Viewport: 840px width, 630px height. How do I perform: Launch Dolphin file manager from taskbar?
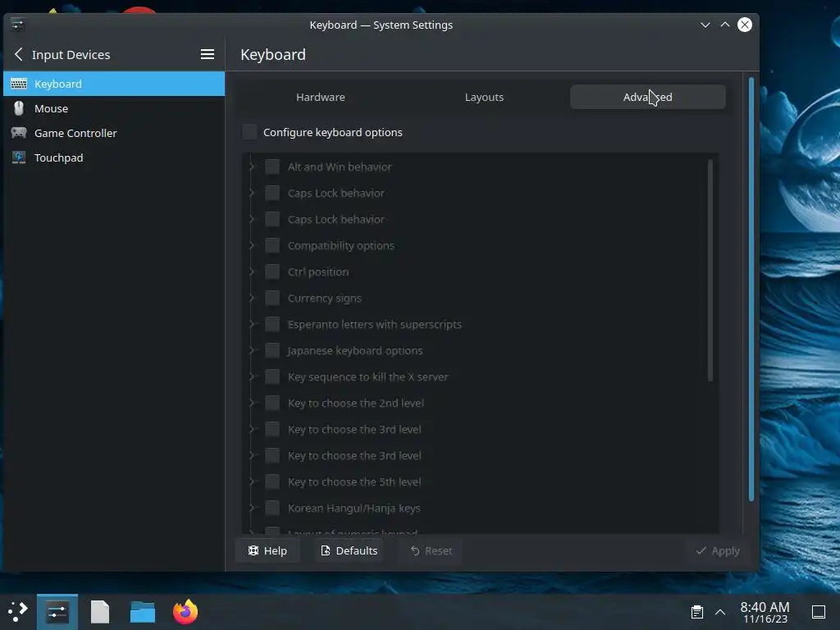coord(143,612)
